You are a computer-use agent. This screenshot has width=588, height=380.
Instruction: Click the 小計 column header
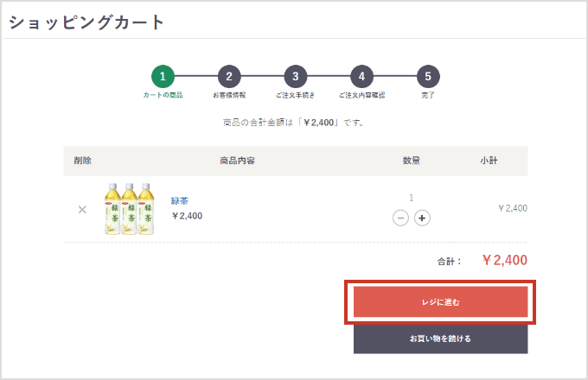[489, 161]
